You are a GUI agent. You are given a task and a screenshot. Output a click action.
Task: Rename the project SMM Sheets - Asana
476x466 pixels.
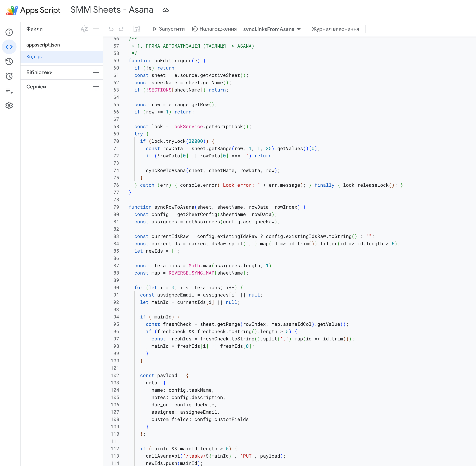pyautogui.click(x=112, y=10)
